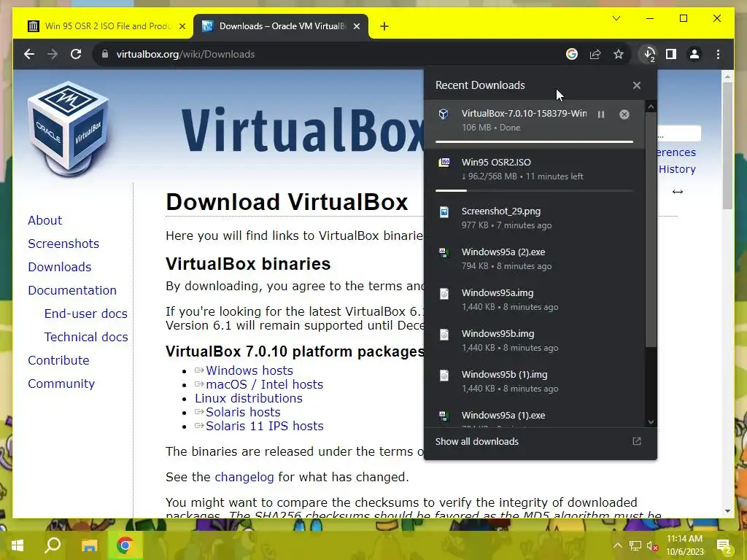Open the changelog link
Viewport: 747px width, 560px height.
click(244, 477)
